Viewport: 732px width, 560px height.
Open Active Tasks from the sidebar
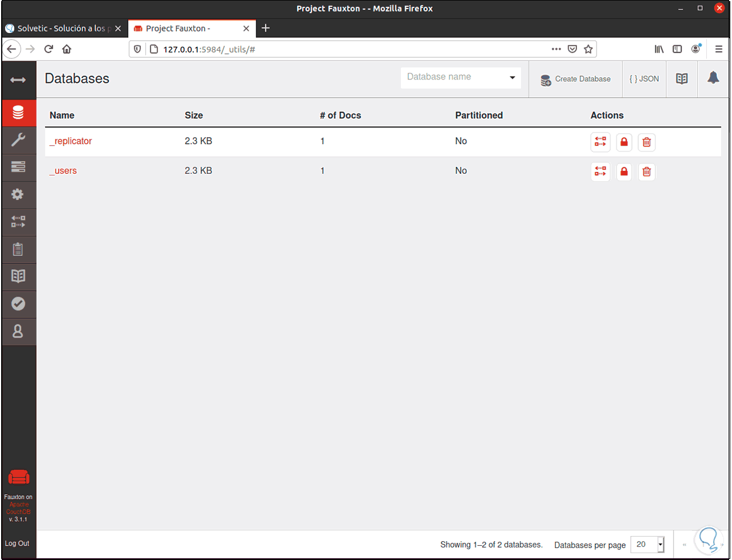pos(18,167)
